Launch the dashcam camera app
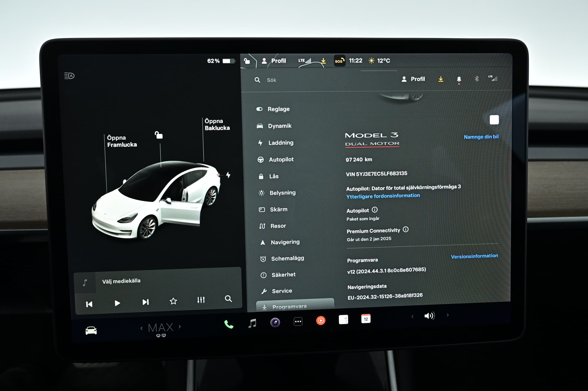 [x=275, y=322]
